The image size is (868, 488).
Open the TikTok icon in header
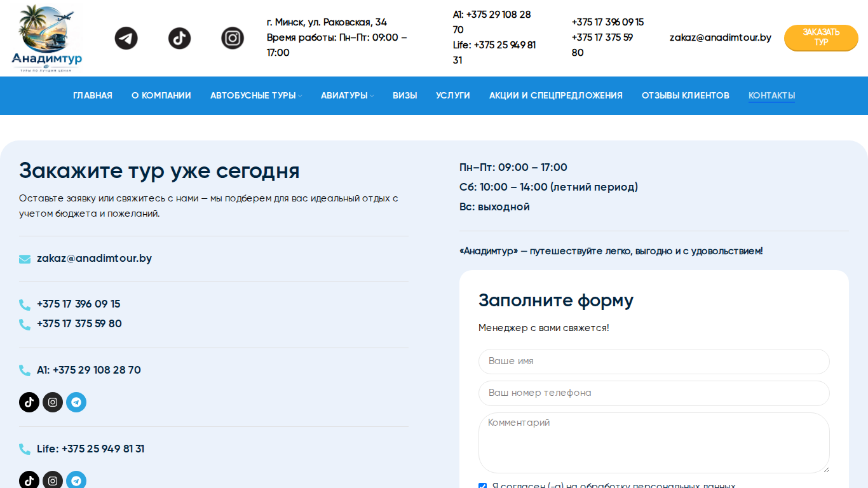180,38
